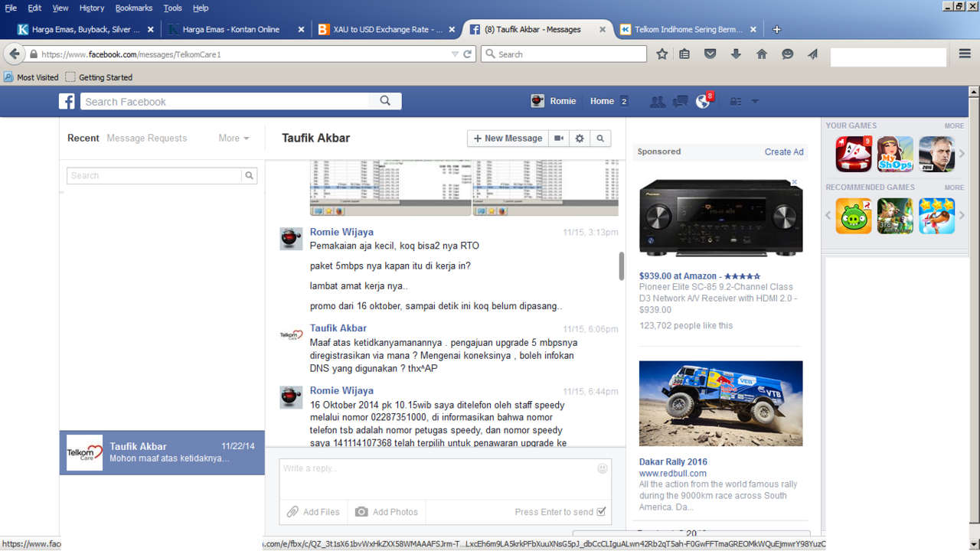Click the Add Files button
980x551 pixels.
point(313,512)
